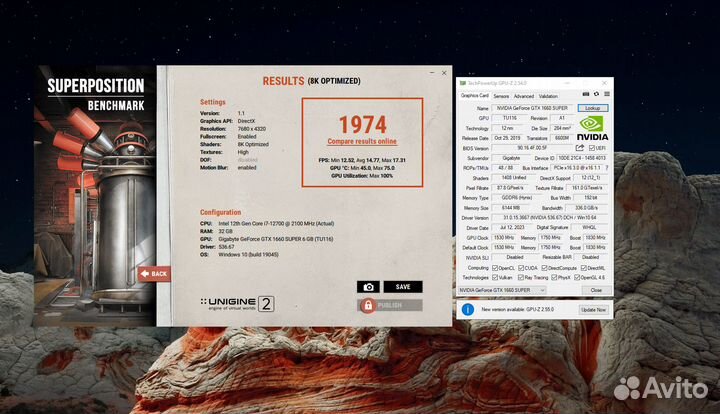The image size is (720, 414).
Task: Open the GPU selection dropdown in GPU-Z
Action: pos(502,290)
